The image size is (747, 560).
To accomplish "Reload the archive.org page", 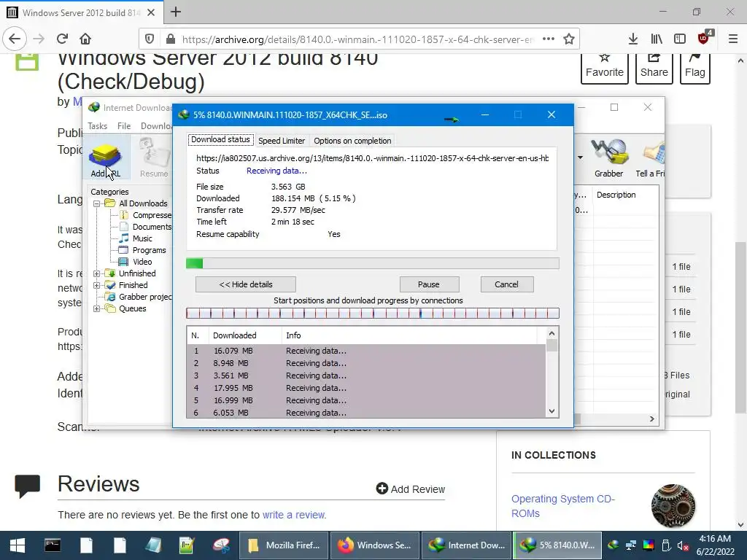I will point(63,39).
